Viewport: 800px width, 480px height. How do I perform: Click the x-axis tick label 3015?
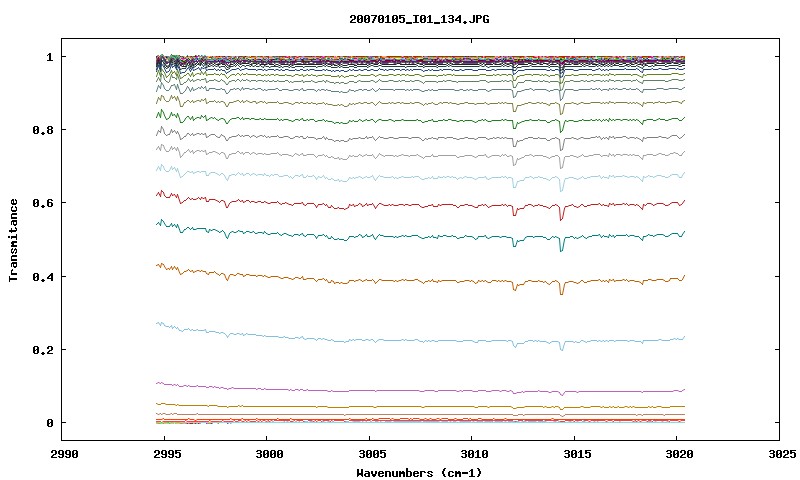click(x=577, y=454)
